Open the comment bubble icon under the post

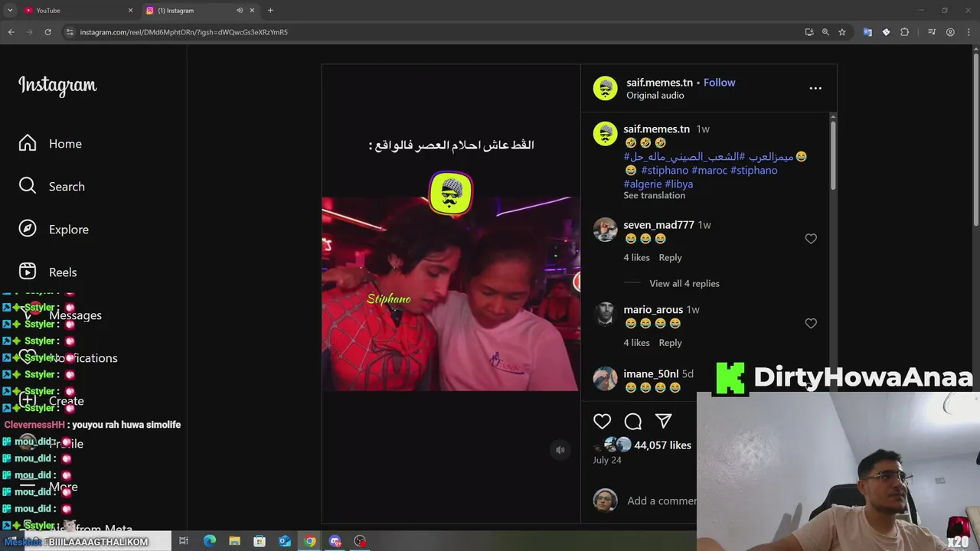633,421
